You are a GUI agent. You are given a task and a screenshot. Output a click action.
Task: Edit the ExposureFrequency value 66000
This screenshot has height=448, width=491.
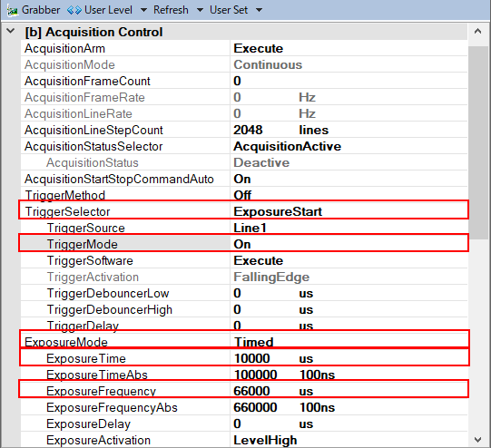pos(251,391)
